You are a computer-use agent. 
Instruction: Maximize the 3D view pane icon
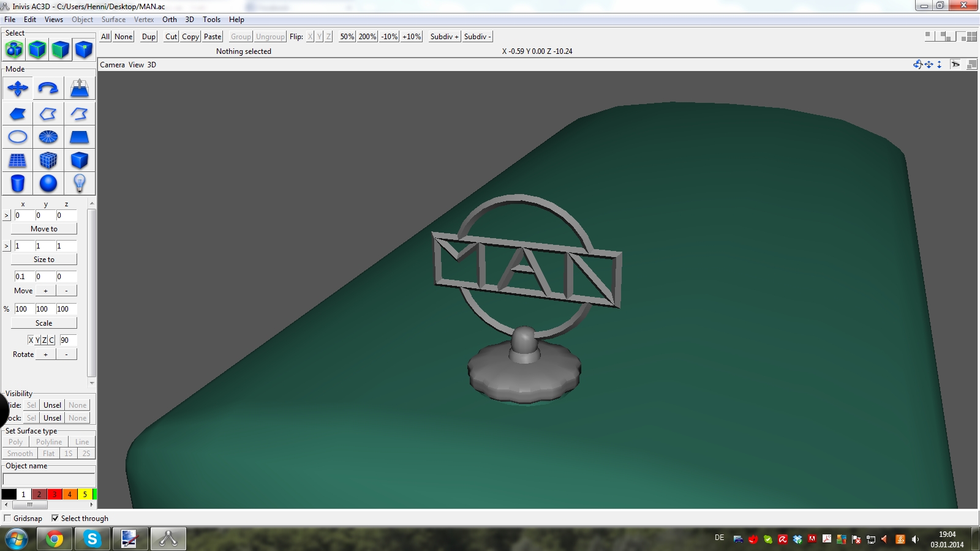[971, 64]
